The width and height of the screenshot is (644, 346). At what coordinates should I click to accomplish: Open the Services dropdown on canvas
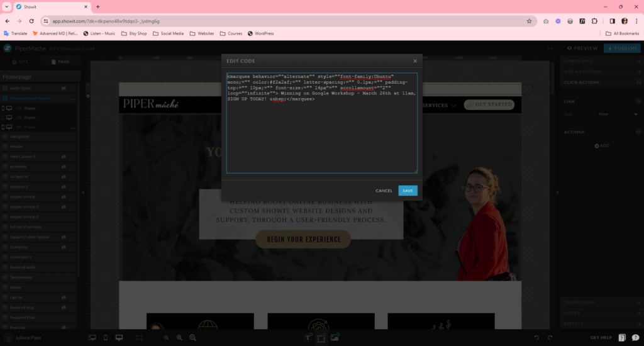[x=439, y=105]
